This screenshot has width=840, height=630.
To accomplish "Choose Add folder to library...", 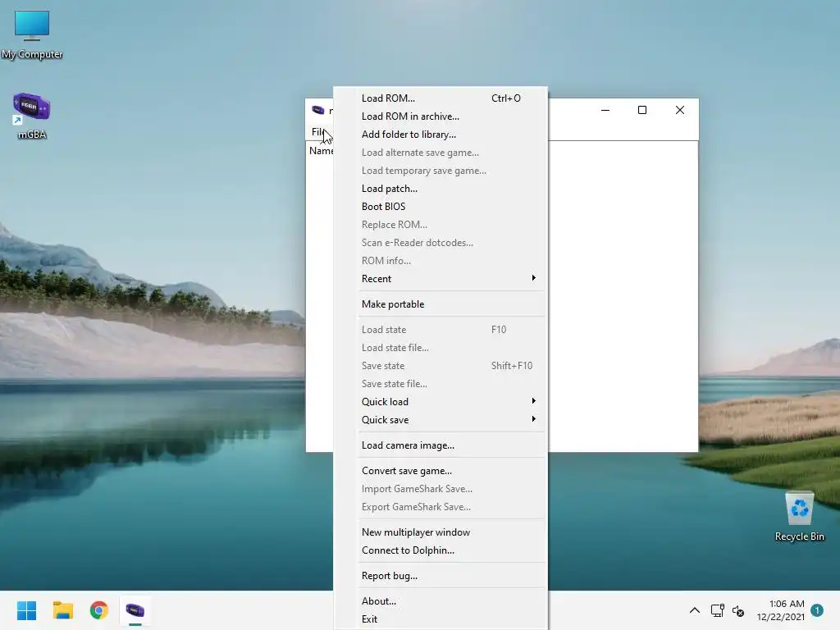I will click(441, 135).
